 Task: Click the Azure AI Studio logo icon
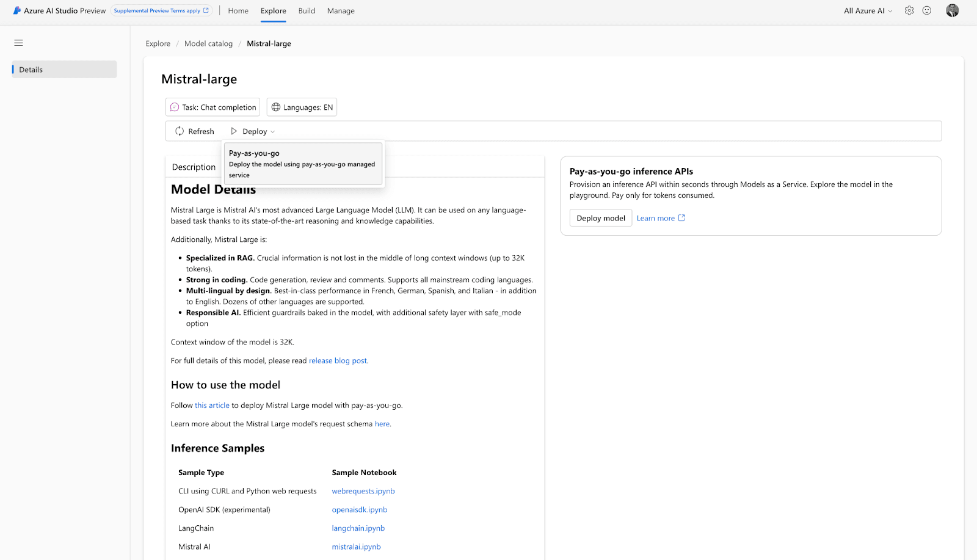17,10
